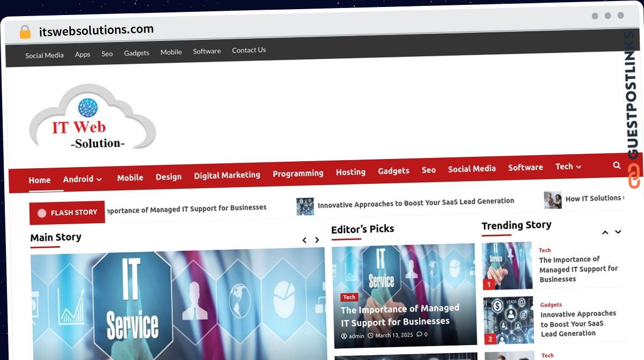644x360 pixels.
Task: Open Editor's Pick Managed IT Support headline
Action: click(400, 315)
